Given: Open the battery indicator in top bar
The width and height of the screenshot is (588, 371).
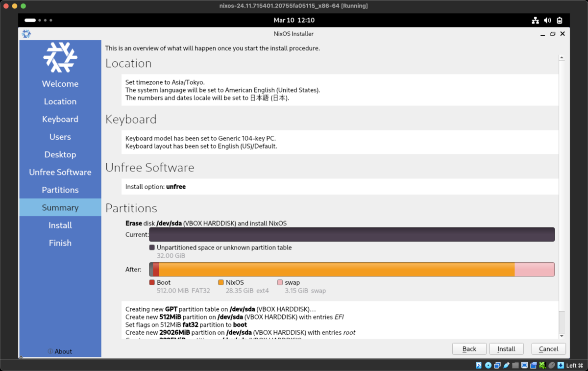Looking at the screenshot, I should coord(560,20).
